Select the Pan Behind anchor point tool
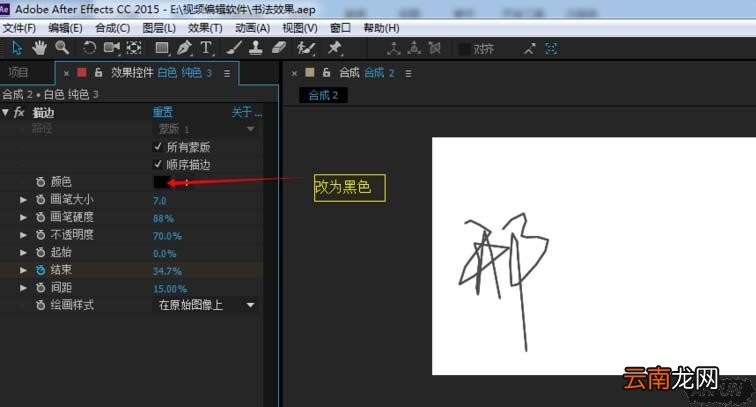 click(134, 47)
